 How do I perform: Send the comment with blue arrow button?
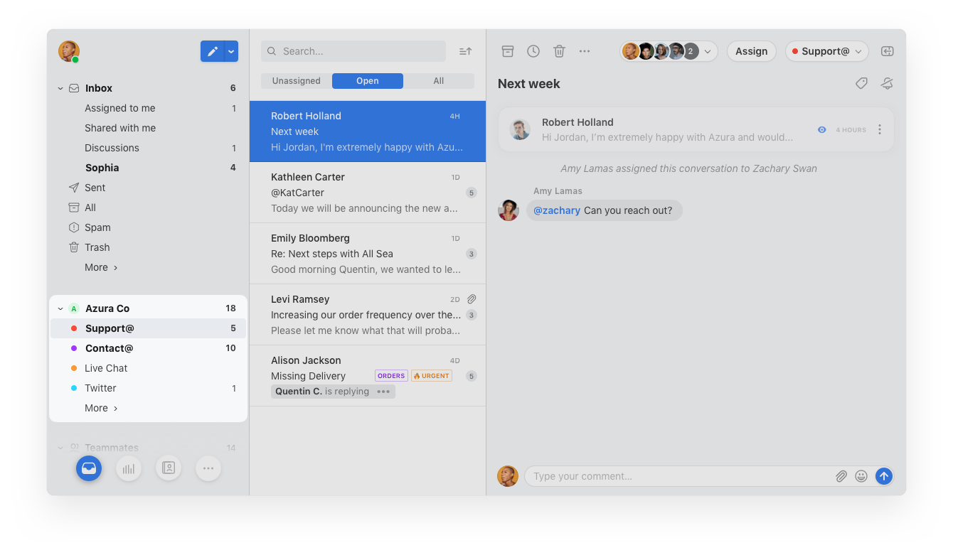tap(883, 476)
